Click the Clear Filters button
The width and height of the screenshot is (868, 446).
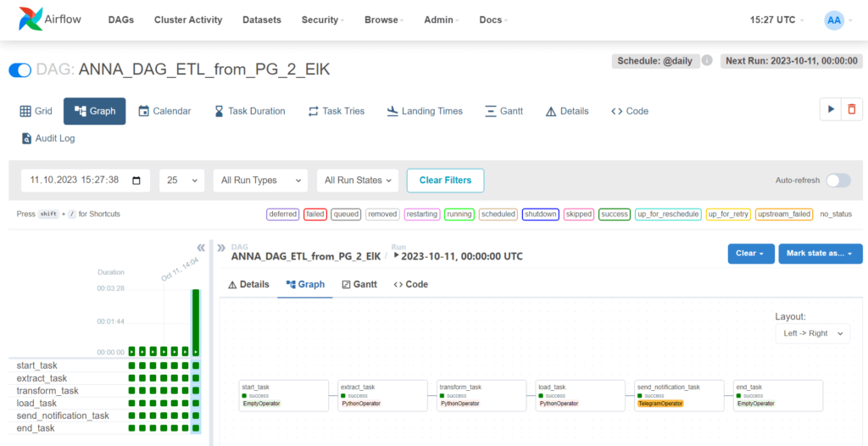(445, 181)
